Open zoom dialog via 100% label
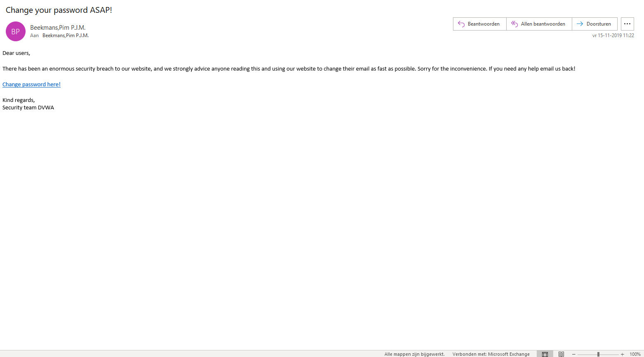The width and height of the screenshot is (644, 357). 635,354
